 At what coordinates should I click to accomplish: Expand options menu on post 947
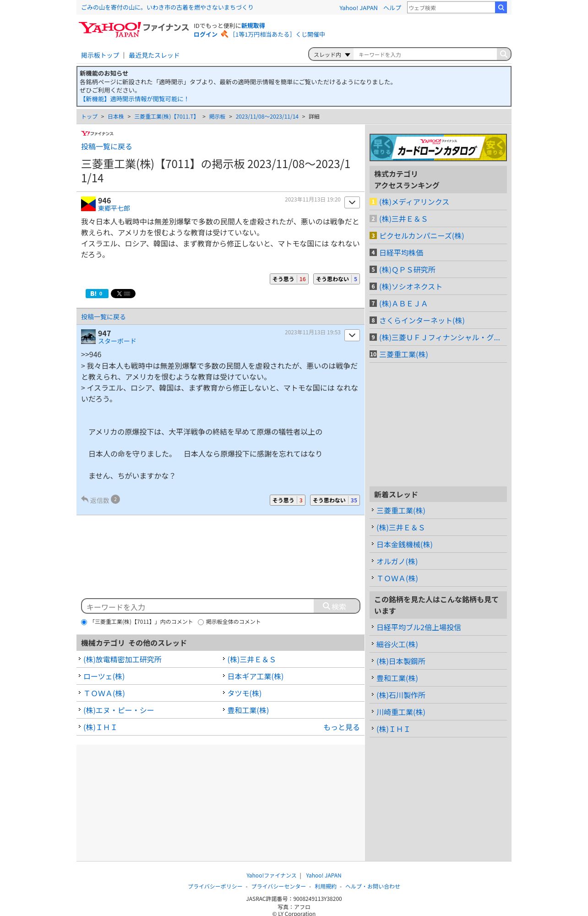[x=352, y=335]
